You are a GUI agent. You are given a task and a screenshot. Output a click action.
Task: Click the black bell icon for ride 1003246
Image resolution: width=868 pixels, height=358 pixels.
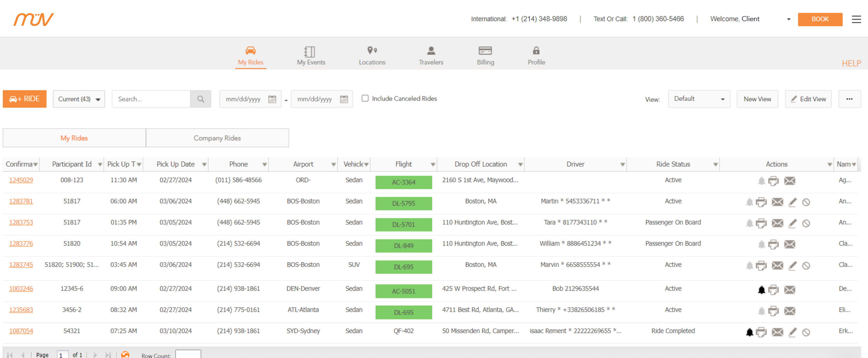761,290
